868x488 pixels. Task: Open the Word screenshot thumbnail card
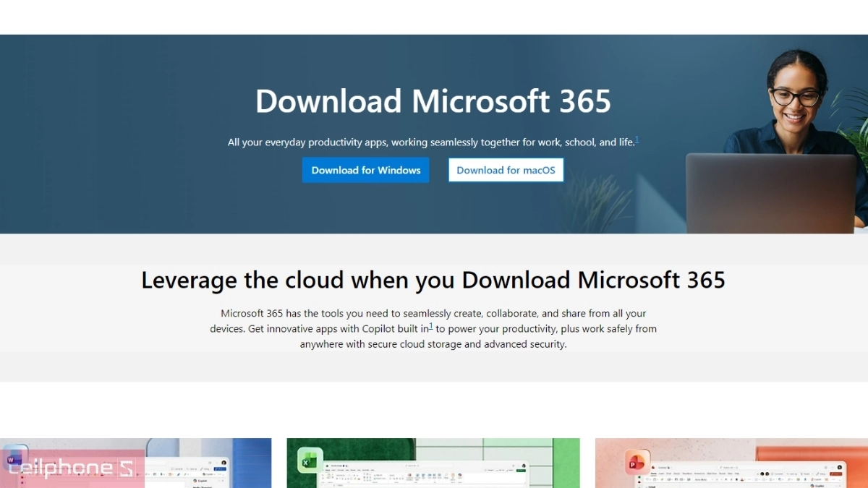135,463
